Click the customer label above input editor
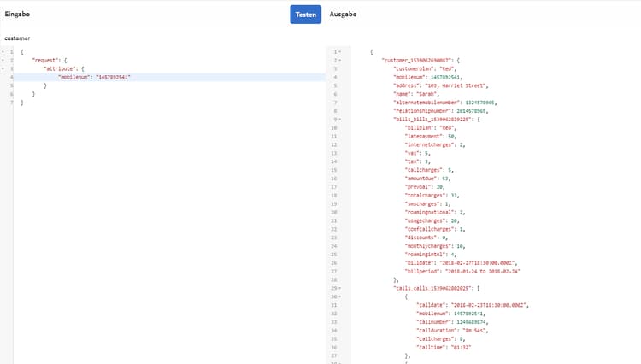641x364 pixels. point(17,38)
